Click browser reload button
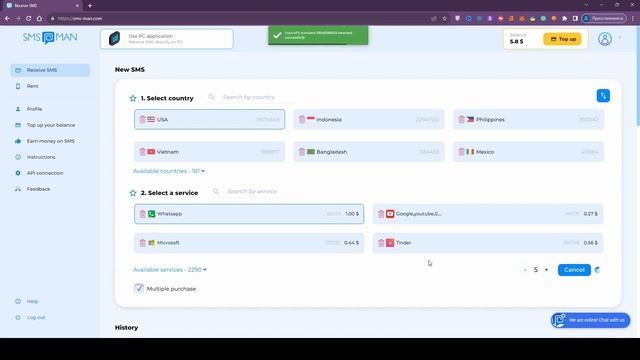The width and height of the screenshot is (640, 360). (28, 18)
